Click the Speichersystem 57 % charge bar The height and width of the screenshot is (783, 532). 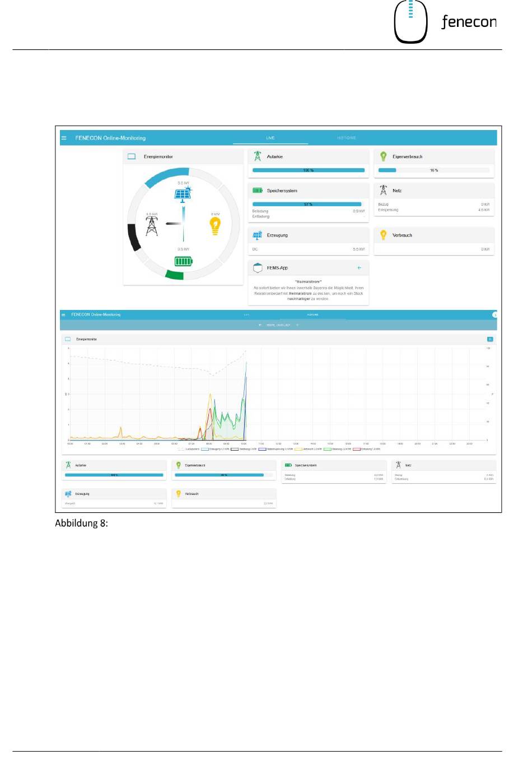click(309, 204)
